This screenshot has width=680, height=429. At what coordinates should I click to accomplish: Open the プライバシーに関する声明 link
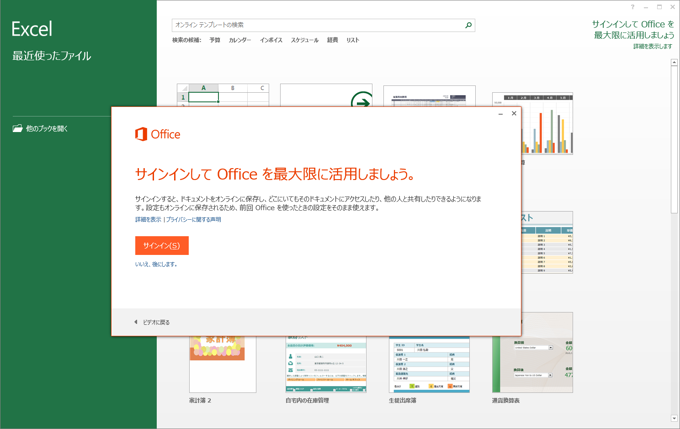(194, 219)
